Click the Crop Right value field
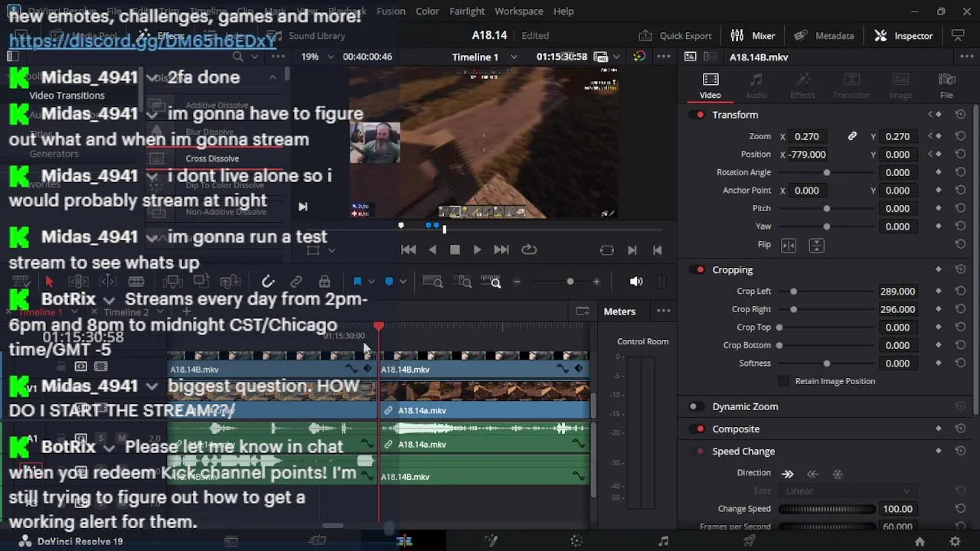The image size is (980, 551). (897, 309)
